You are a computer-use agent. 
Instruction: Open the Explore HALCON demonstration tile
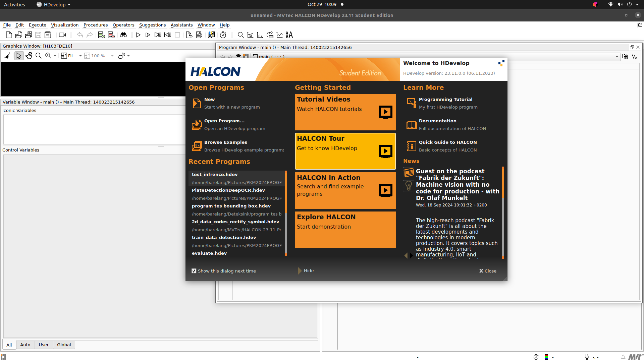[345, 230]
